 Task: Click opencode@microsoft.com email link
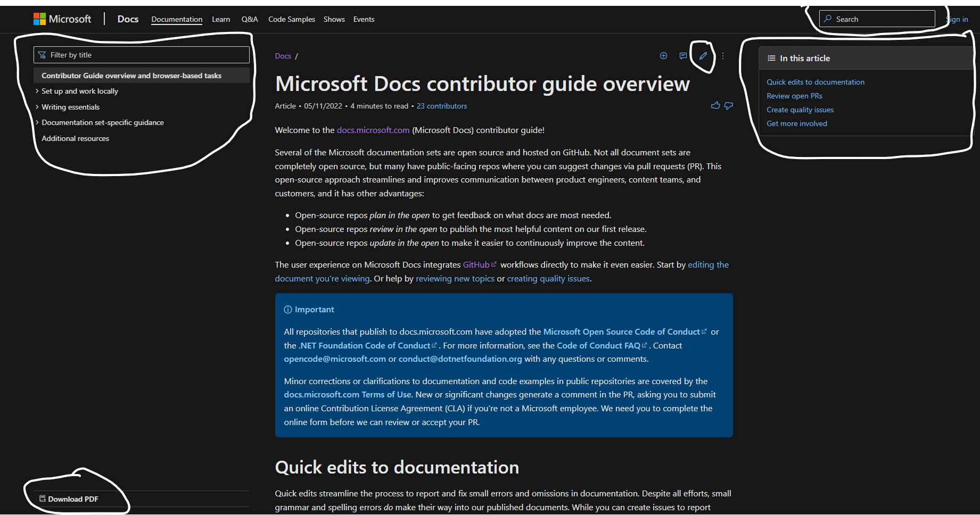[x=335, y=359]
